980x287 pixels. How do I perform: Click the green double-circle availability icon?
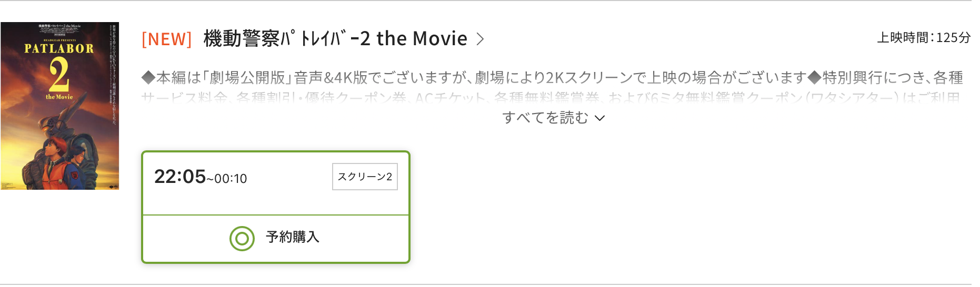click(242, 239)
